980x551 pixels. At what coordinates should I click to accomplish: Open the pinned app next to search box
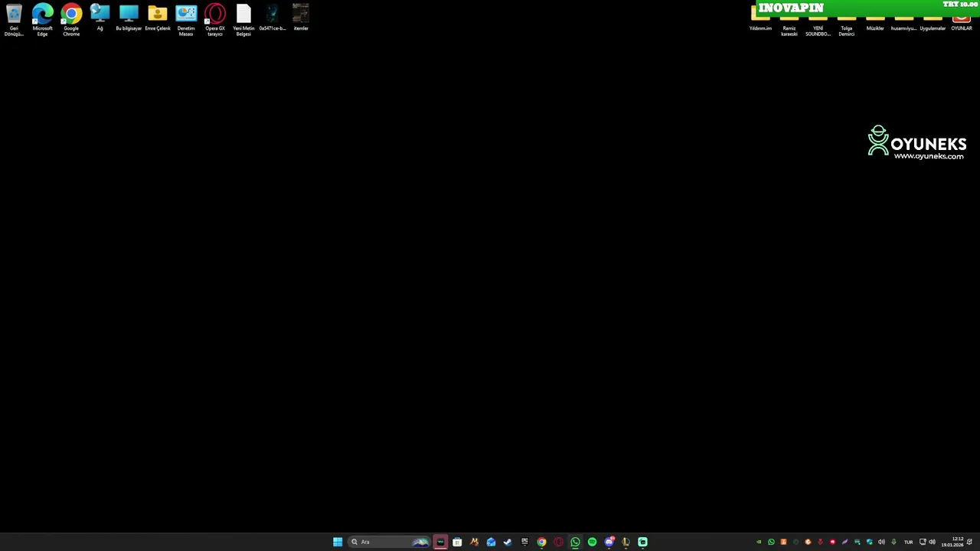[440, 542]
